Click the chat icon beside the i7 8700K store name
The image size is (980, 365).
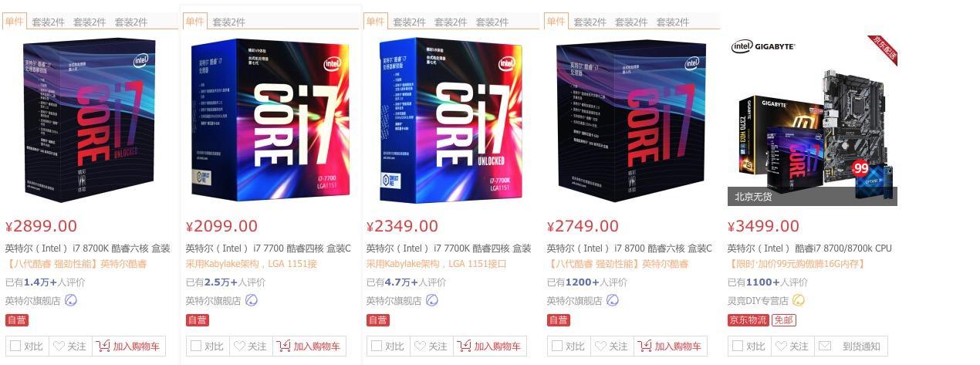[x=71, y=300]
